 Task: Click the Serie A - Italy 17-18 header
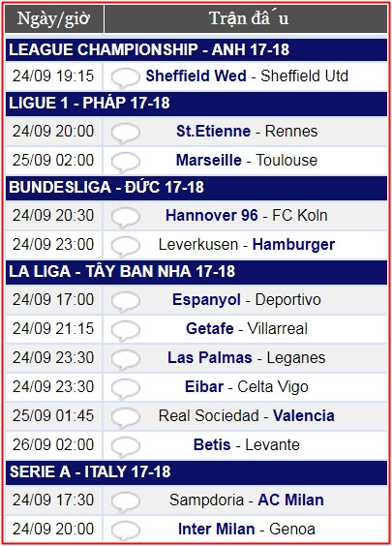click(196, 472)
